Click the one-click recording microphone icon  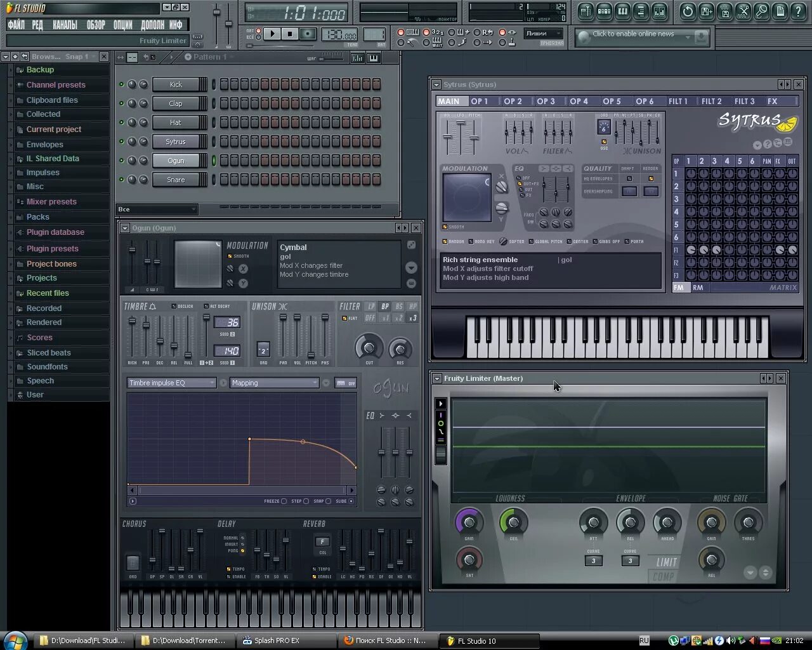762,11
